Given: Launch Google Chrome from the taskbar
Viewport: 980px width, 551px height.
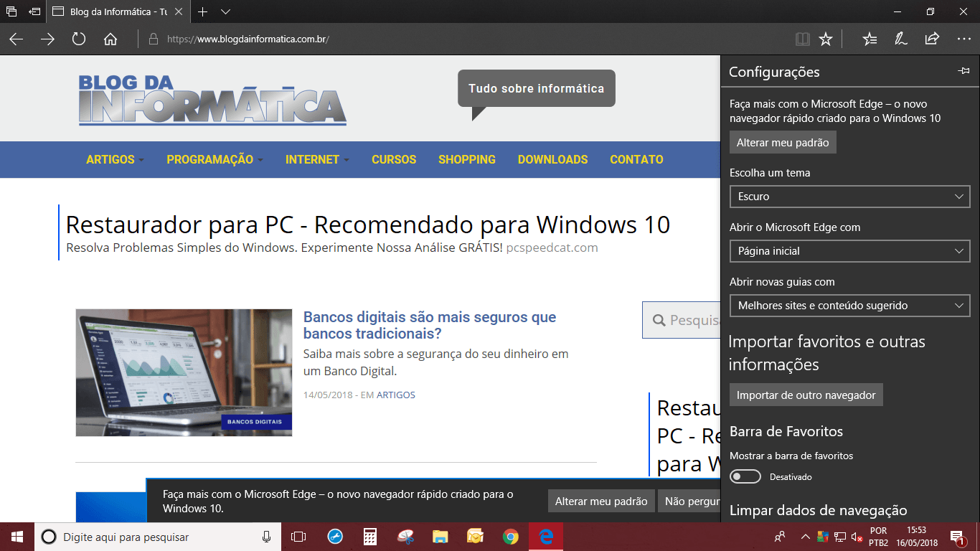Looking at the screenshot, I should (x=510, y=537).
